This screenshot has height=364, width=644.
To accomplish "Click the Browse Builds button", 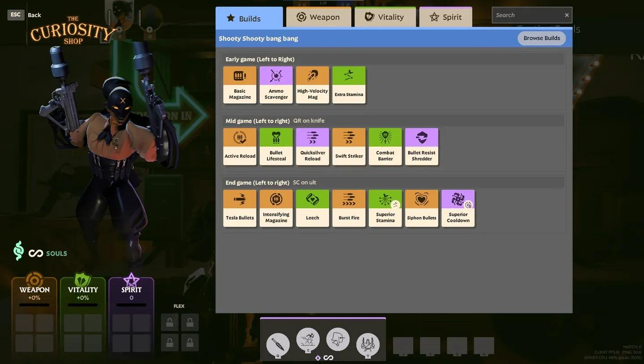I will 542,38.
